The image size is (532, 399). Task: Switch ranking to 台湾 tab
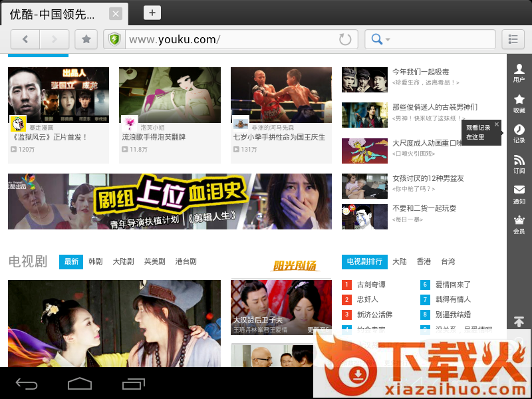point(448,261)
